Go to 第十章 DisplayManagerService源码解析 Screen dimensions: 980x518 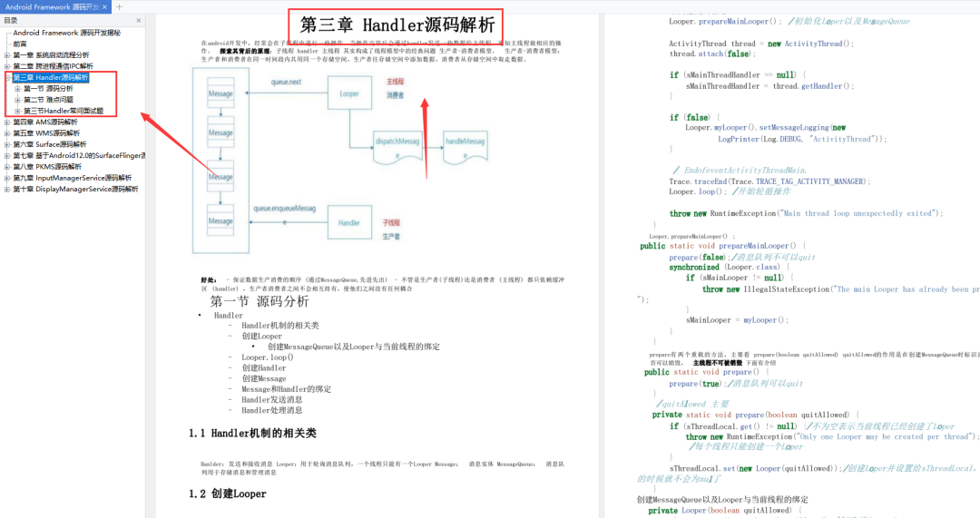pyautogui.click(x=75, y=190)
